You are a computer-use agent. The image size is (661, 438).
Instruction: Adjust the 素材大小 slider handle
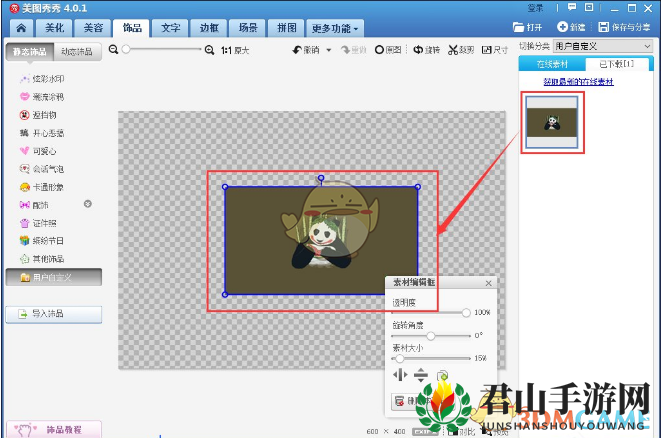tap(399, 359)
